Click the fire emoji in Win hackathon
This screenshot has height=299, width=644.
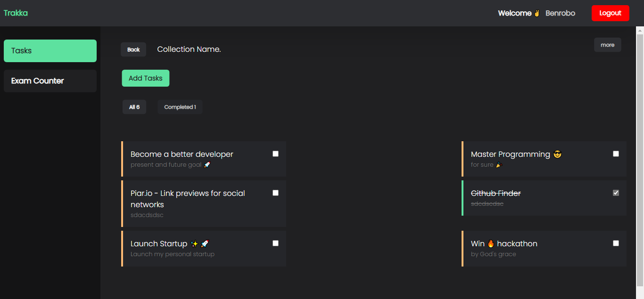[x=491, y=244]
